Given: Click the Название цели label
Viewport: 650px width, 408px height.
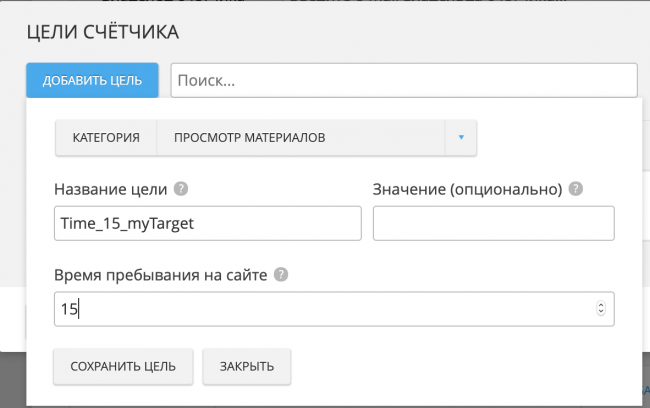Looking at the screenshot, I should click(111, 189).
